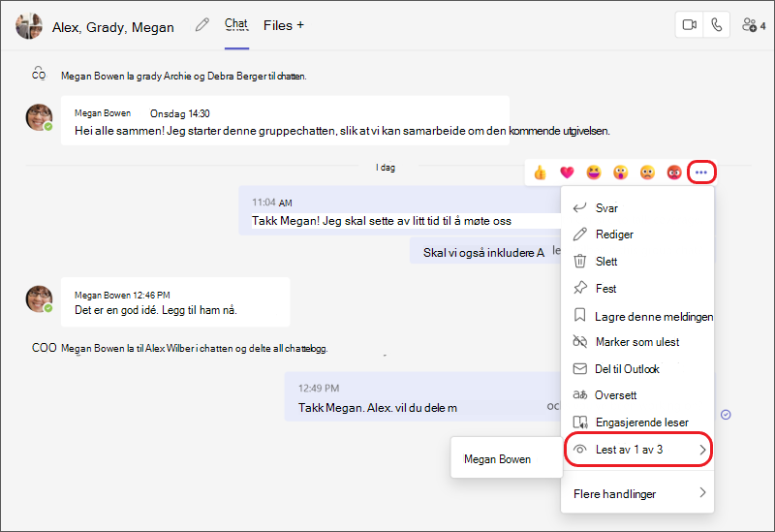775x532 pixels.
Task: Open the participants list showing 4 members
Action: (754, 25)
